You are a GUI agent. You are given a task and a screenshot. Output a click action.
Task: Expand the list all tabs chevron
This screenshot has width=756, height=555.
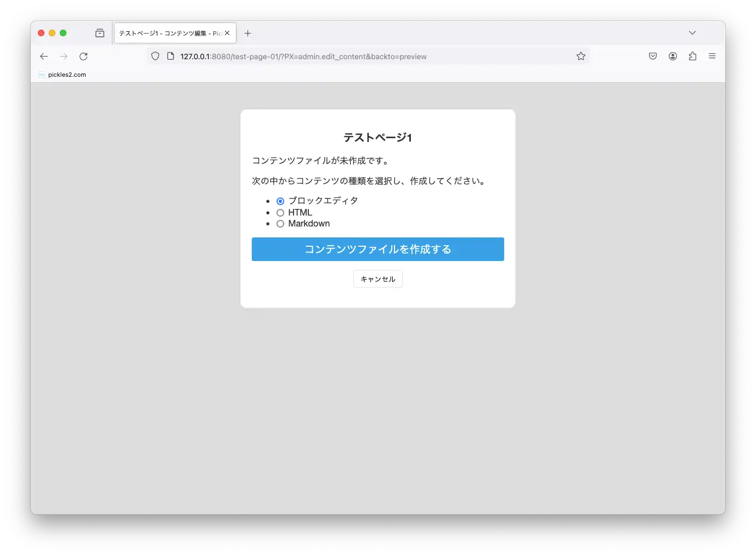click(692, 33)
